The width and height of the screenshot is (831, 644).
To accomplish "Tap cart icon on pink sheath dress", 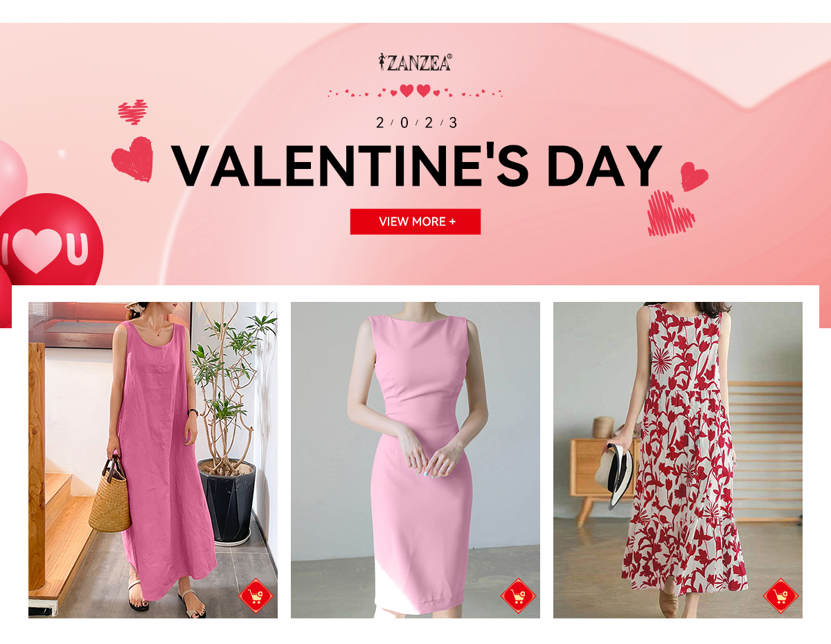I will [519, 596].
